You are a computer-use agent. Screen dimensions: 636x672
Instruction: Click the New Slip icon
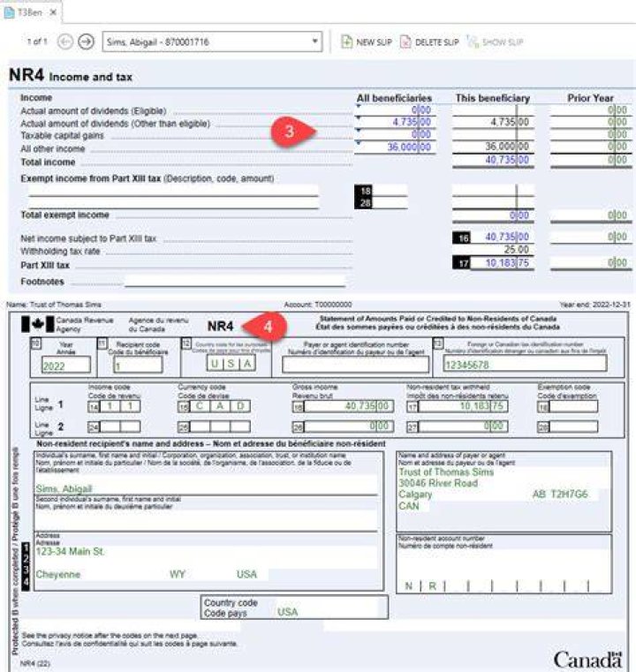pyautogui.click(x=346, y=42)
